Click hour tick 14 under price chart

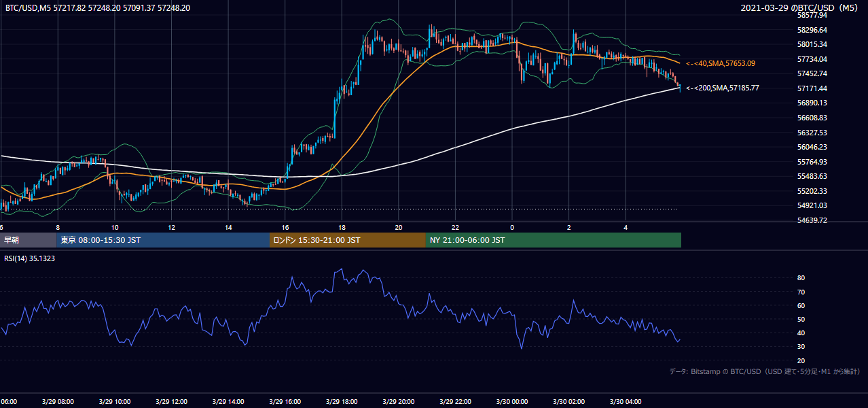[228, 227]
